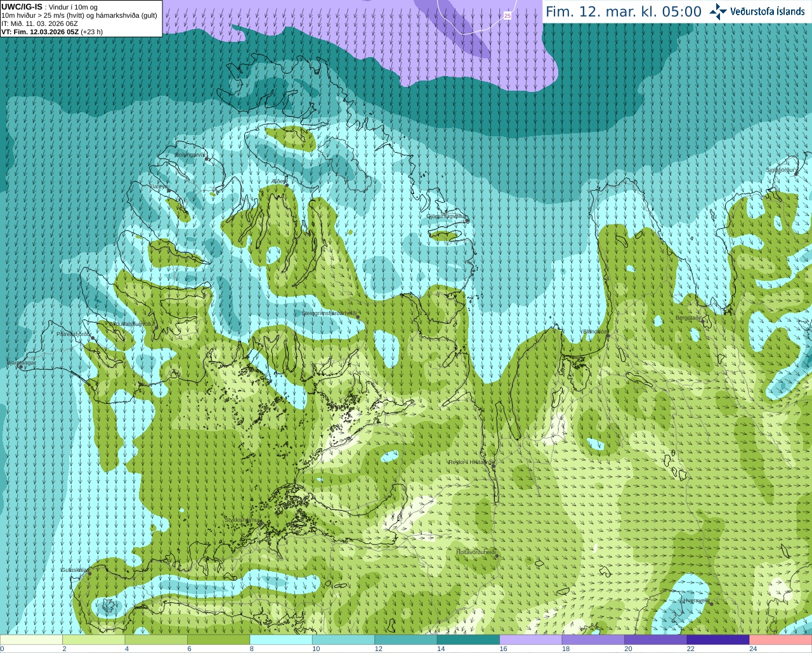Click the Siglufjörður station label
812x653 pixels.
pyautogui.click(x=781, y=170)
